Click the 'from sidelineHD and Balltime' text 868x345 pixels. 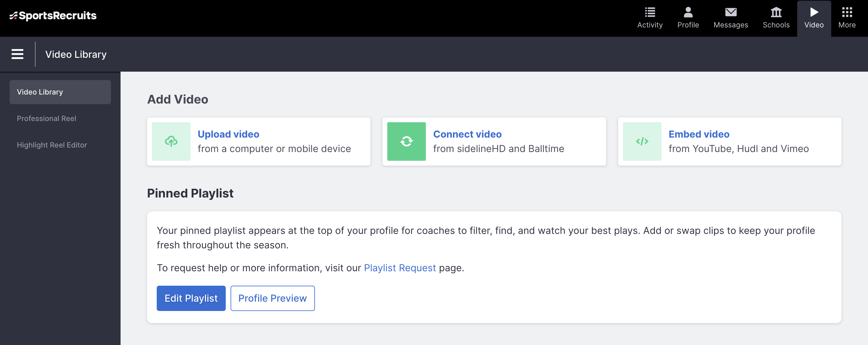(498, 149)
